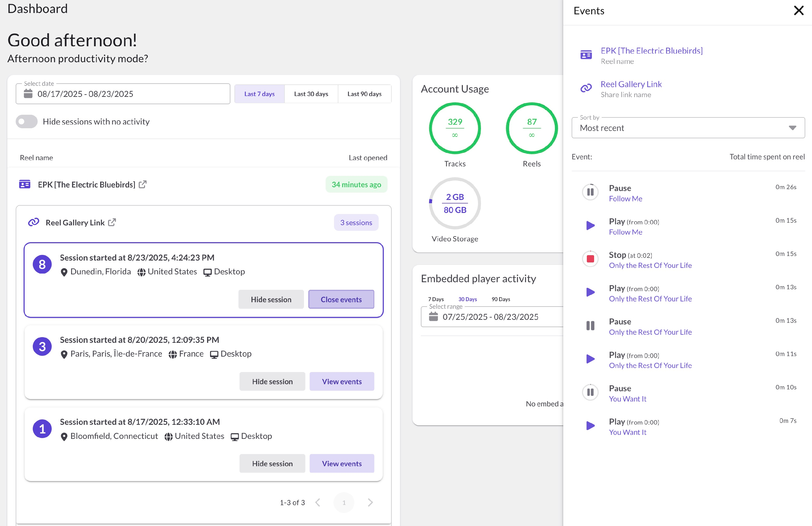Open EPK reel external link icon
Screen dimensions: 812x526
[x=143, y=185]
